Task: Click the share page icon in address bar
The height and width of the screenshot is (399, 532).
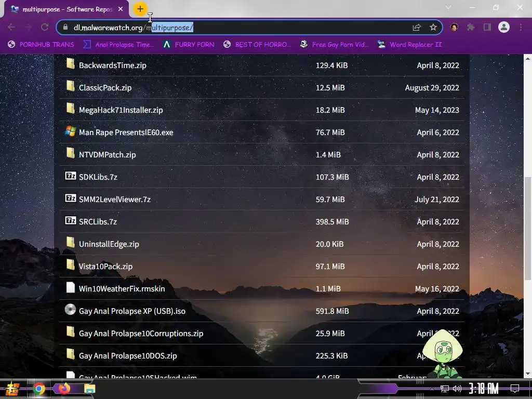Action: (x=417, y=28)
